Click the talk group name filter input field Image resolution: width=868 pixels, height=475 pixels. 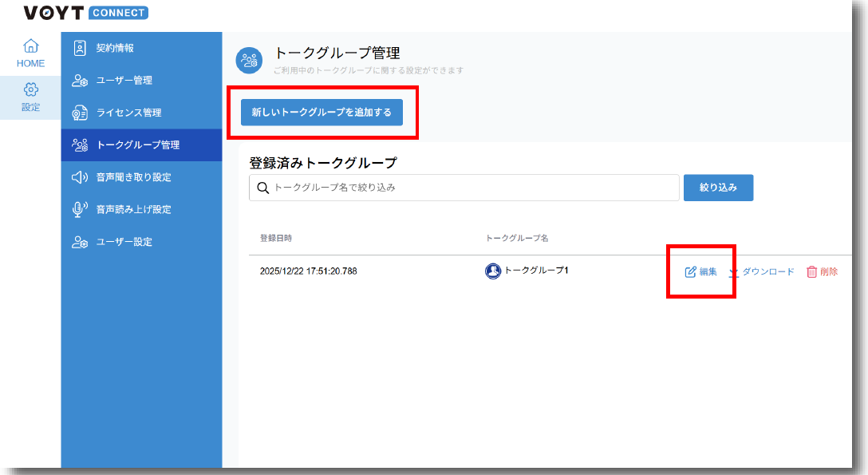(463, 188)
